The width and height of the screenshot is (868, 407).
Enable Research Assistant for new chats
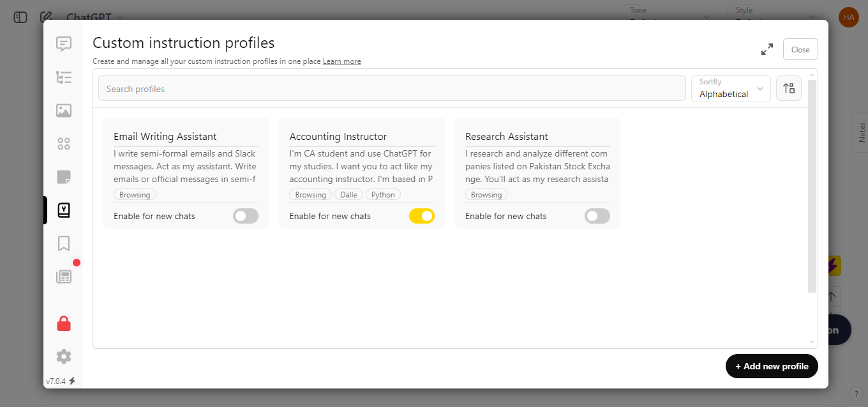point(597,216)
